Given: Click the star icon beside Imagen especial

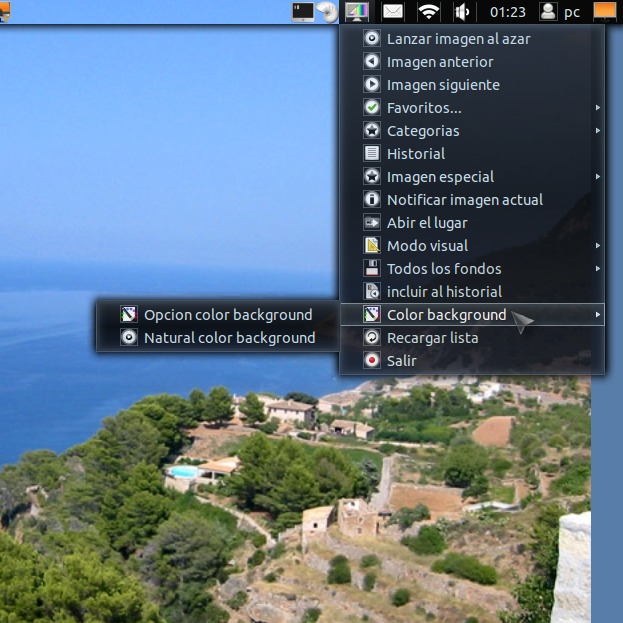Looking at the screenshot, I should (x=372, y=176).
